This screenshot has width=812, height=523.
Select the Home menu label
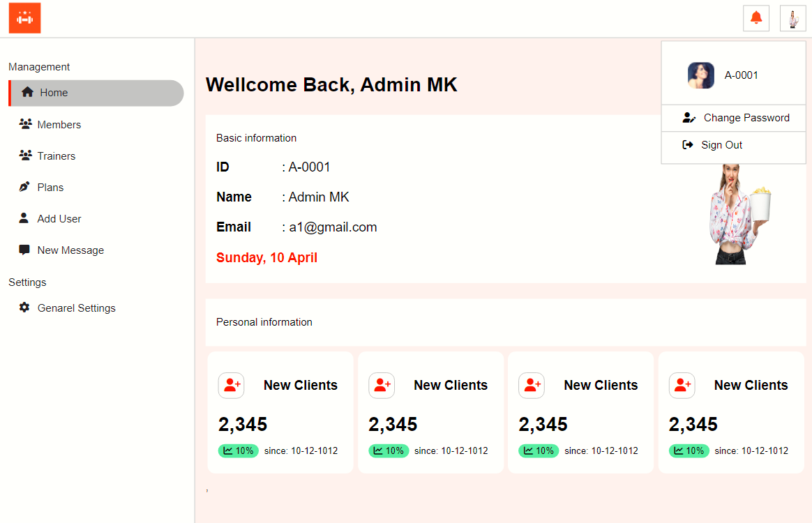(x=54, y=93)
